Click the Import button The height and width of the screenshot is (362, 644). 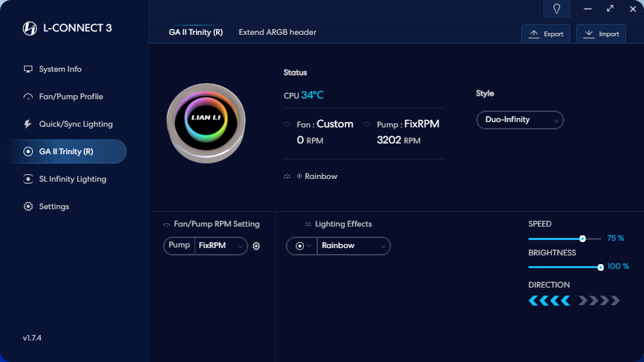point(601,34)
